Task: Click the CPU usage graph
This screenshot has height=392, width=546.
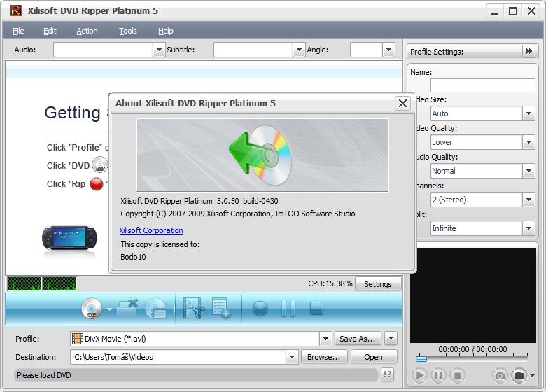Action: [42, 284]
